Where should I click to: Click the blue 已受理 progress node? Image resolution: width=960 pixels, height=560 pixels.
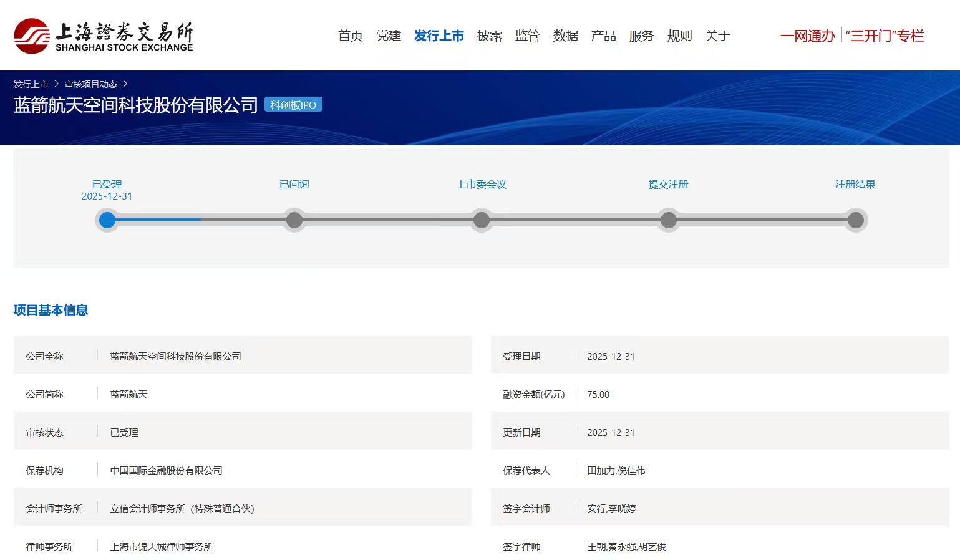(x=107, y=220)
